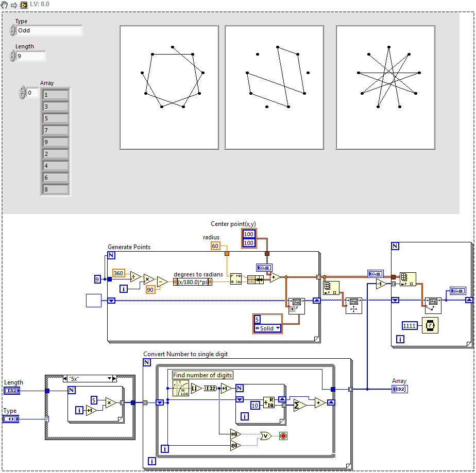This screenshot has height=473, width=476.
Task: Click the case structure previous case arrow
Action: 65,379
